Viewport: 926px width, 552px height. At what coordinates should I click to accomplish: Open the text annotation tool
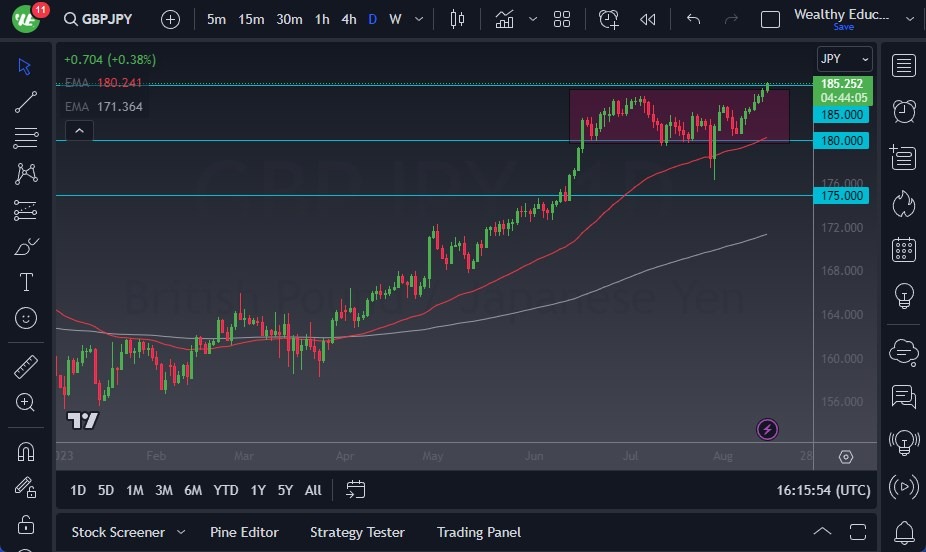[26, 282]
